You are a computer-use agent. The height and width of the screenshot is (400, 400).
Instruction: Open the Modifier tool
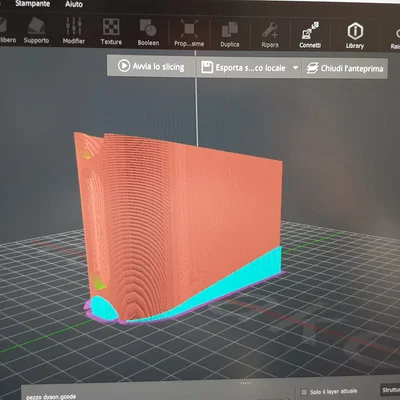[74, 30]
